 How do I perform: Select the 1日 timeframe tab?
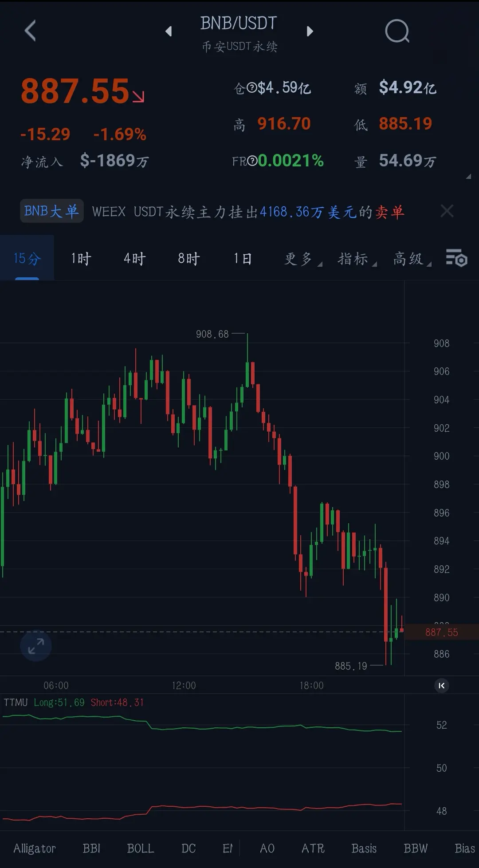[x=243, y=258]
